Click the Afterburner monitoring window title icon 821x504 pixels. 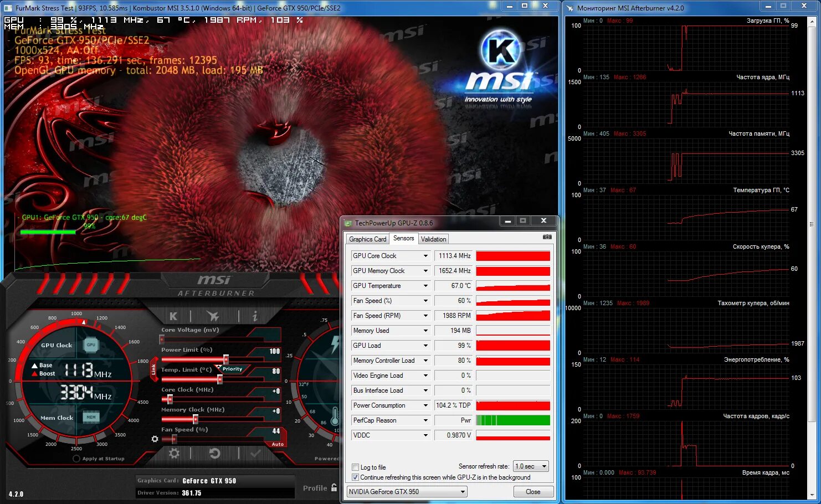point(569,8)
